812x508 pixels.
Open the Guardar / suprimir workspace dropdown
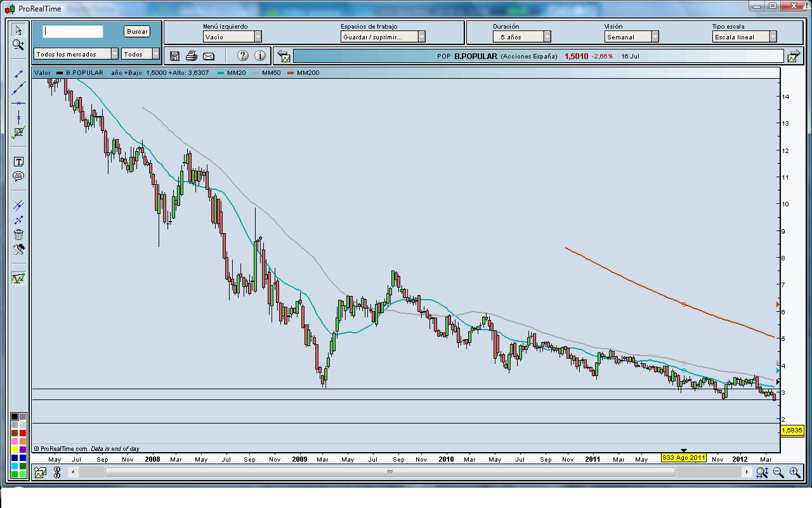(383, 37)
